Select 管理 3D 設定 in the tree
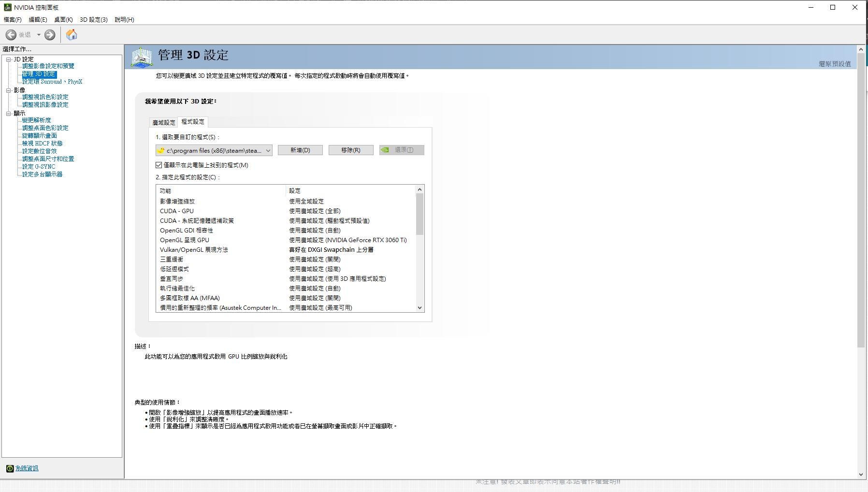The width and height of the screenshot is (868, 492). click(x=39, y=74)
